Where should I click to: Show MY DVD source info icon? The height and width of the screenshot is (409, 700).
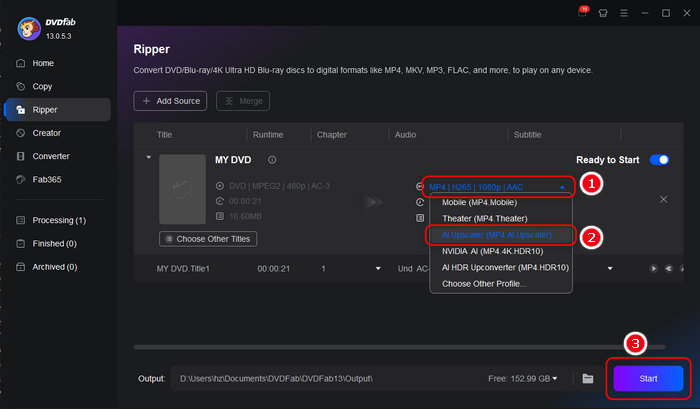point(272,159)
